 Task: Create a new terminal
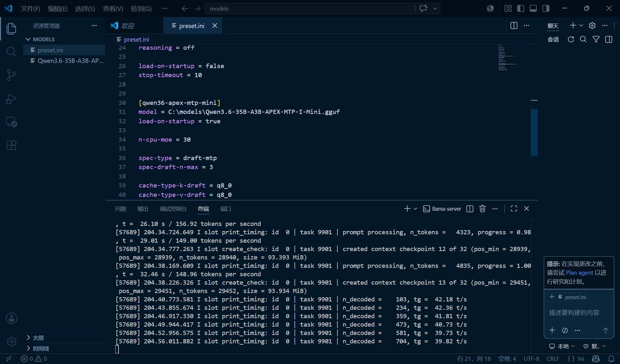pos(407,209)
